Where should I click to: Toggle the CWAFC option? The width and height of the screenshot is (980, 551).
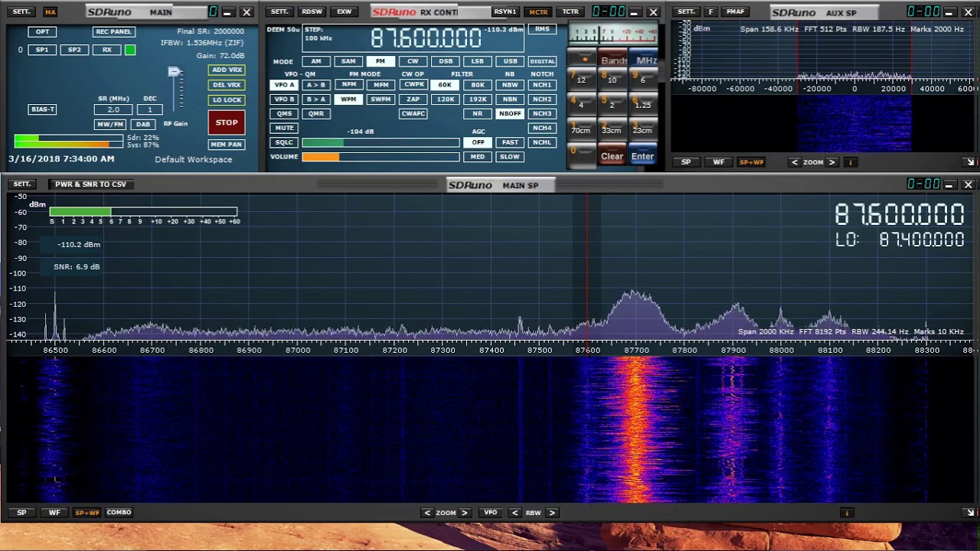tap(413, 113)
